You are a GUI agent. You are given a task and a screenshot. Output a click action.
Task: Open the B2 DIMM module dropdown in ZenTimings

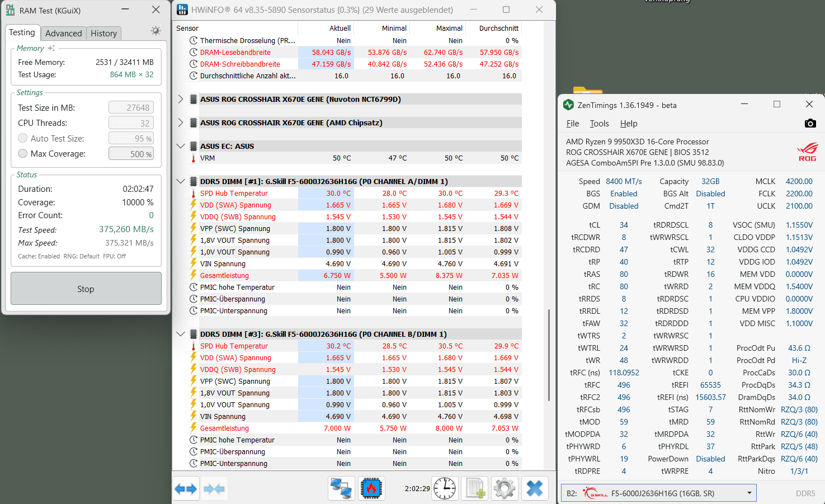click(x=659, y=493)
